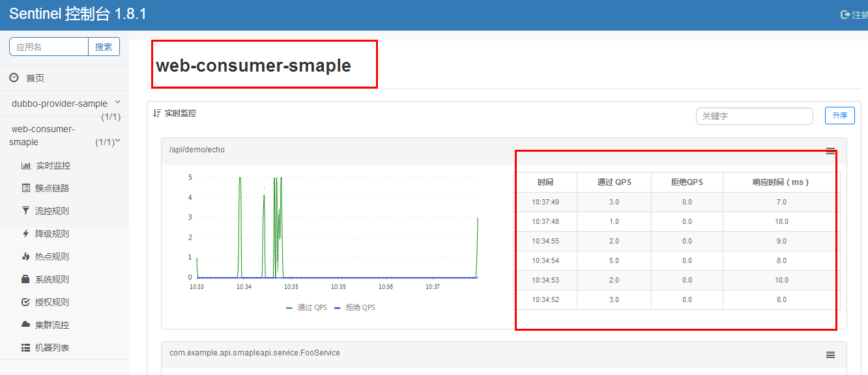The width and height of the screenshot is (868, 375).
Task: Click the 时间 column header
Action: tap(545, 182)
